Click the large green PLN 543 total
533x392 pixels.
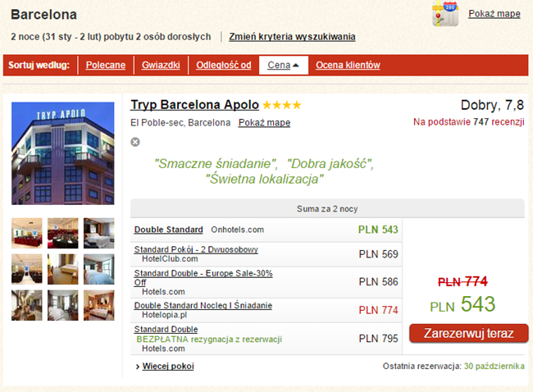pos(462,304)
